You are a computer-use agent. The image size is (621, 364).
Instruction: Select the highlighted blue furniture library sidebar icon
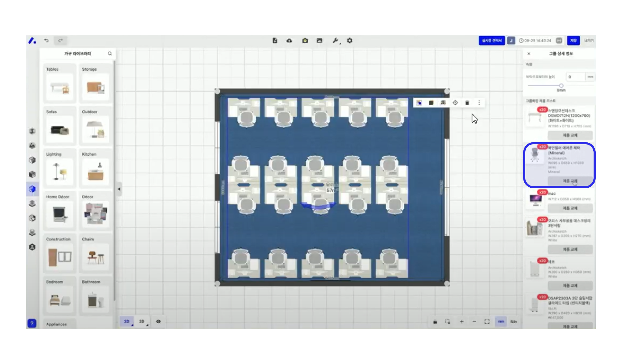[x=32, y=189]
